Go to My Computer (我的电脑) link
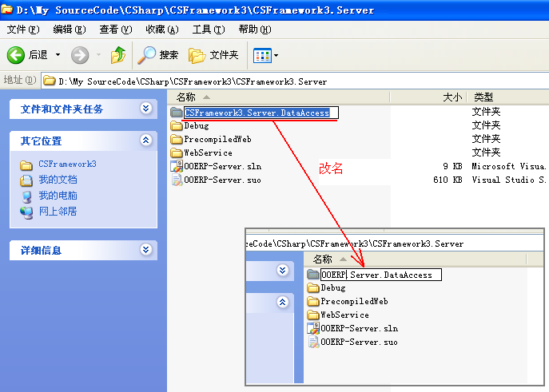Image resolution: width=549 pixels, height=392 pixels. (x=58, y=196)
